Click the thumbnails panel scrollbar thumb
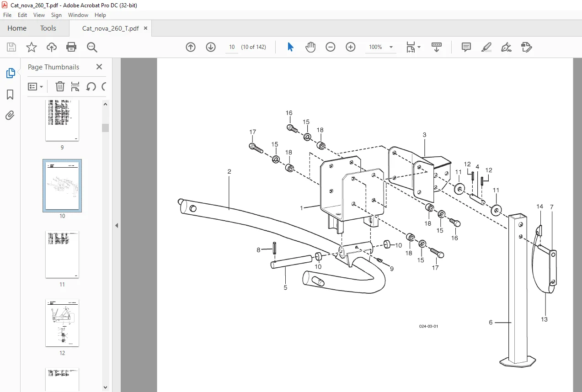 (x=105, y=127)
